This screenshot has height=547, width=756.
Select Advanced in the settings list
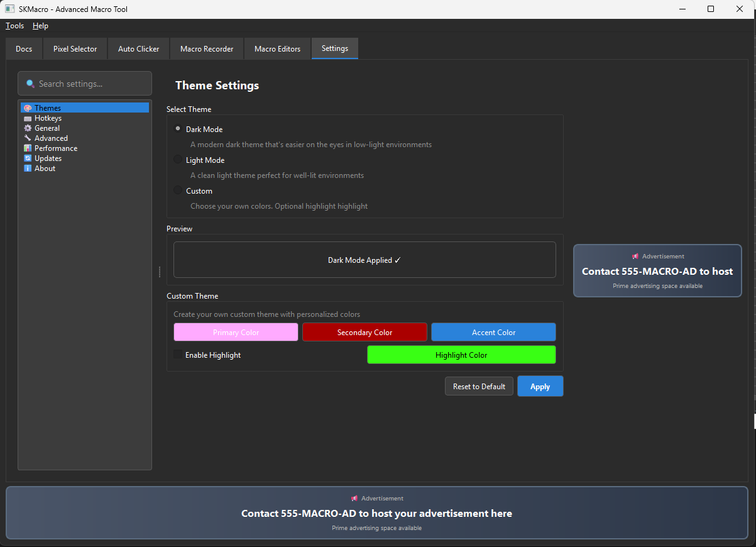point(85,138)
